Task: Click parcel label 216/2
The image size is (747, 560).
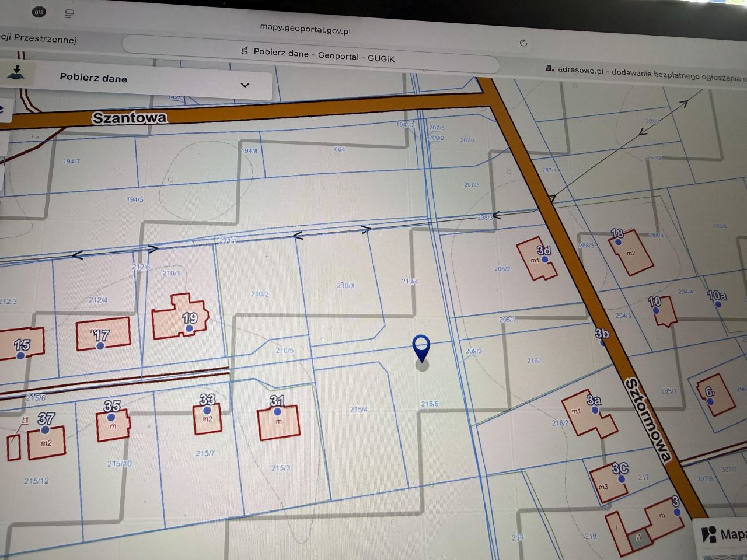Action: 560,423
